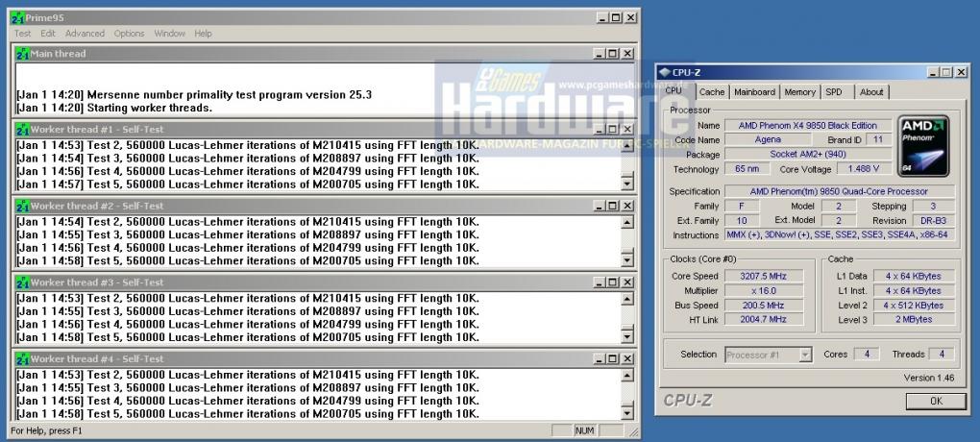Image resolution: width=980 pixels, height=442 pixels.
Task: Click the Brand ID value 11
Action: pyautogui.click(x=879, y=140)
